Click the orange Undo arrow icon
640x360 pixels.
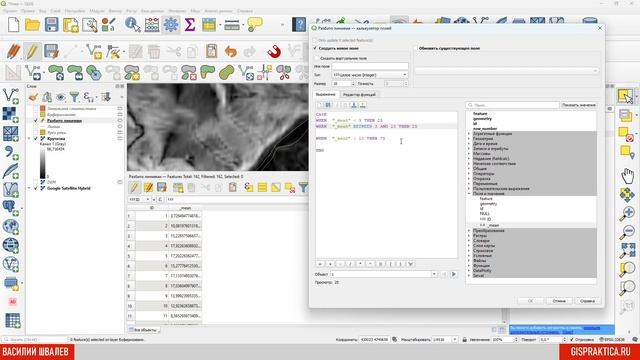tap(231, 52)
